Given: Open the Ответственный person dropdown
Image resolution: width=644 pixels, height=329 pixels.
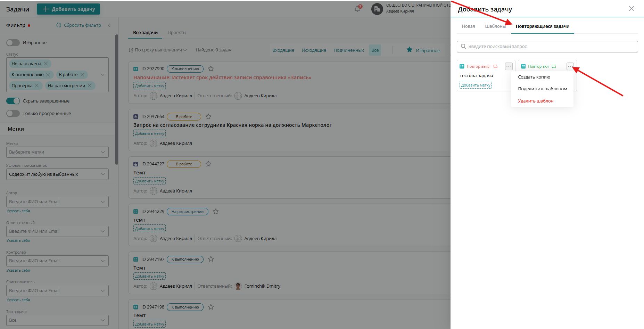Looking at the screenshot, I should (x=57, y=231).
